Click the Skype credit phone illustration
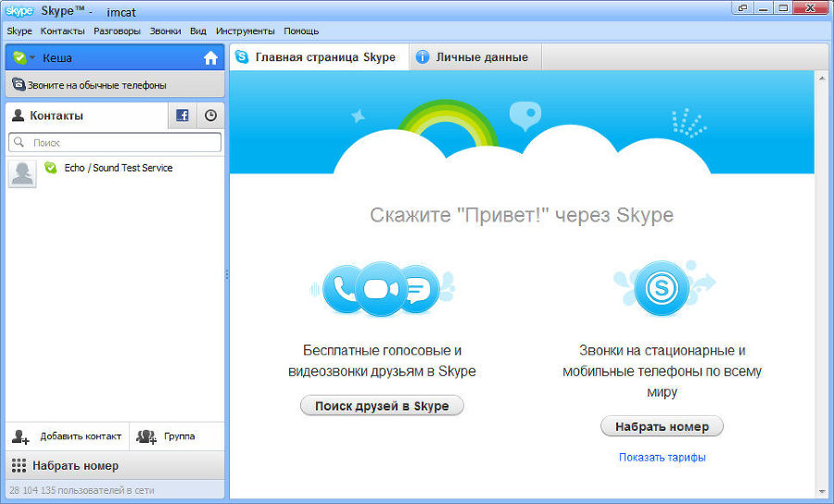The image size is (834, 504). coord(662,289)
